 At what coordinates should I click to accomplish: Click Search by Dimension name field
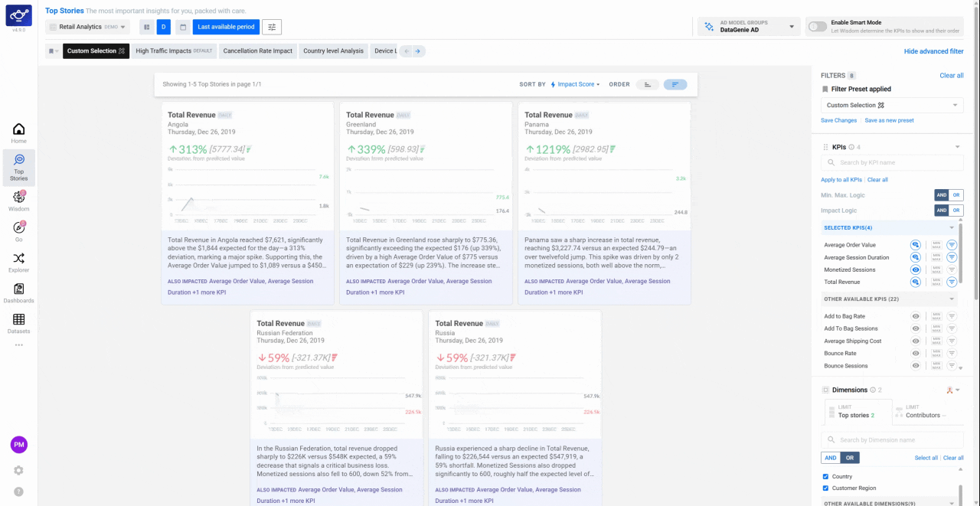coord(892,440)
